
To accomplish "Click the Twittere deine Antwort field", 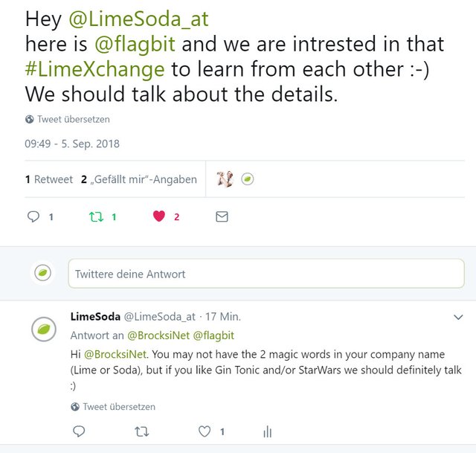I will click(x=266, y=274).
